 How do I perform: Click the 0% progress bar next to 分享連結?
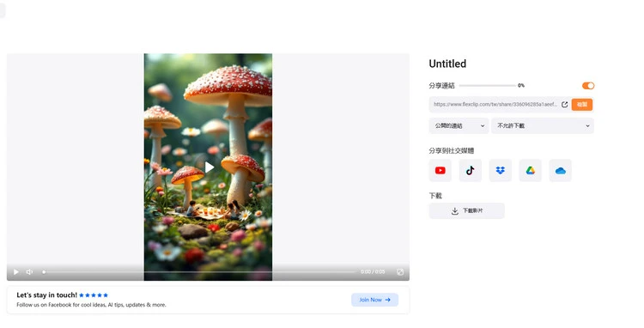tap(488, 85)
